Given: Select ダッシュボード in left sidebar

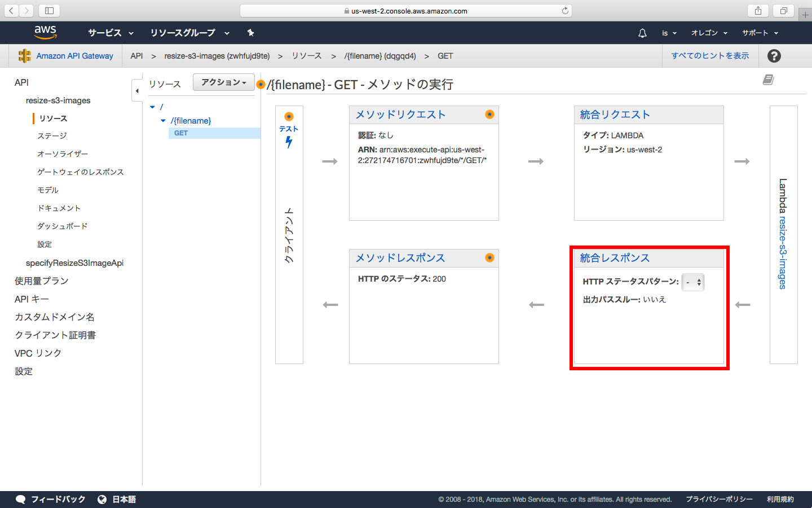Looking at the screenshot, I should coord(63,226).
